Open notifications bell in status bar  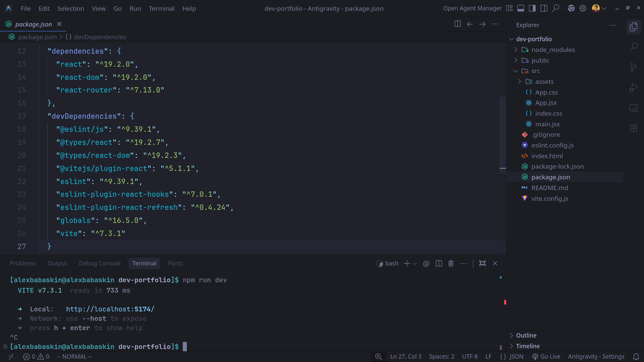636,357
